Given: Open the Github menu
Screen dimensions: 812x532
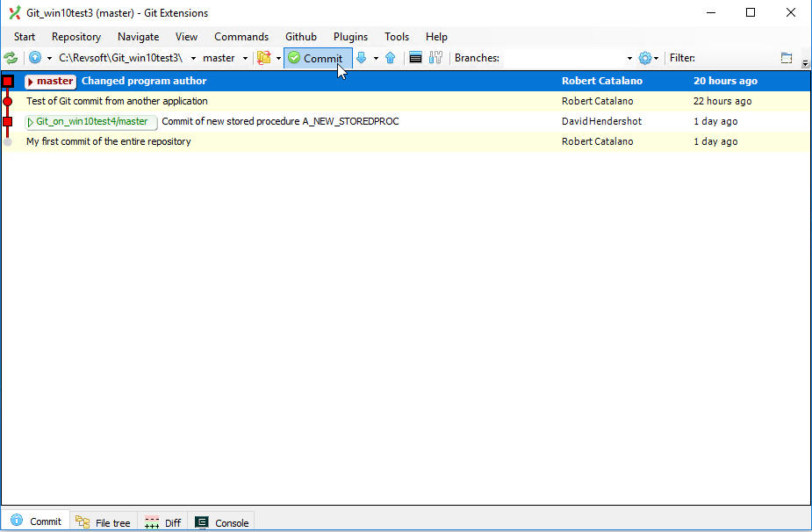Looking at the screenshot, I should 301,37.
